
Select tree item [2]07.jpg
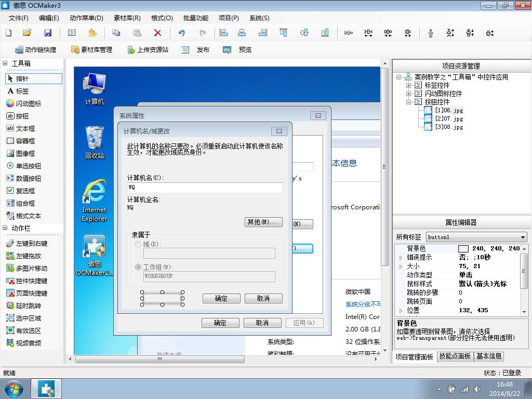(x=449, y=119)
